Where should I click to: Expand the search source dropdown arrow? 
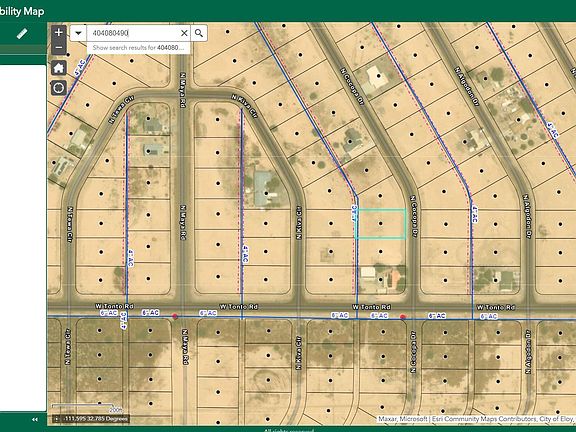click(x=78, y=33)
